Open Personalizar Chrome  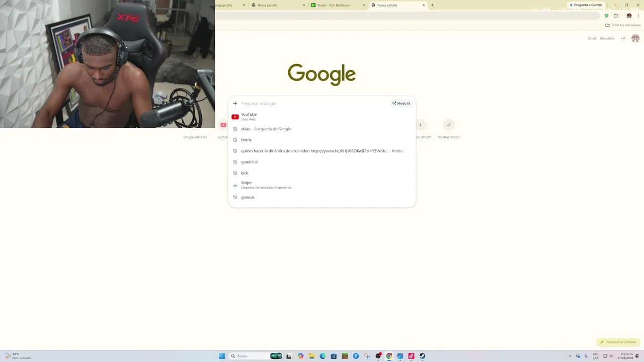(x=618, y=342)
